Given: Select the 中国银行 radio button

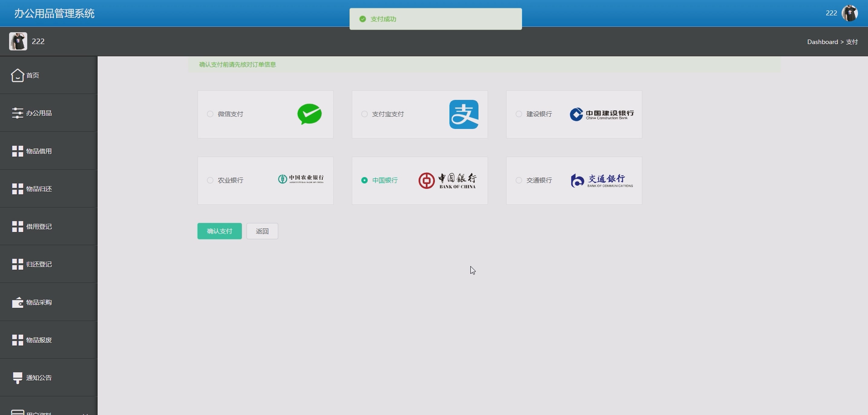Looking at the screenshot, I should tap(364, 180).
